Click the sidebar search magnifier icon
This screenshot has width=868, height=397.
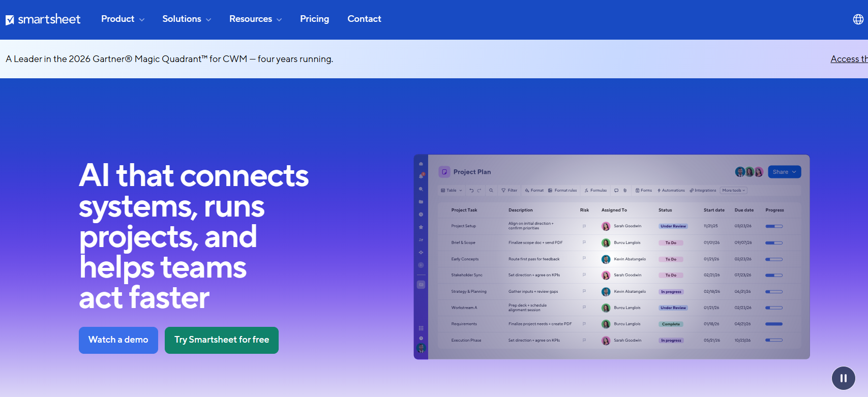click(x=421, y=189)
